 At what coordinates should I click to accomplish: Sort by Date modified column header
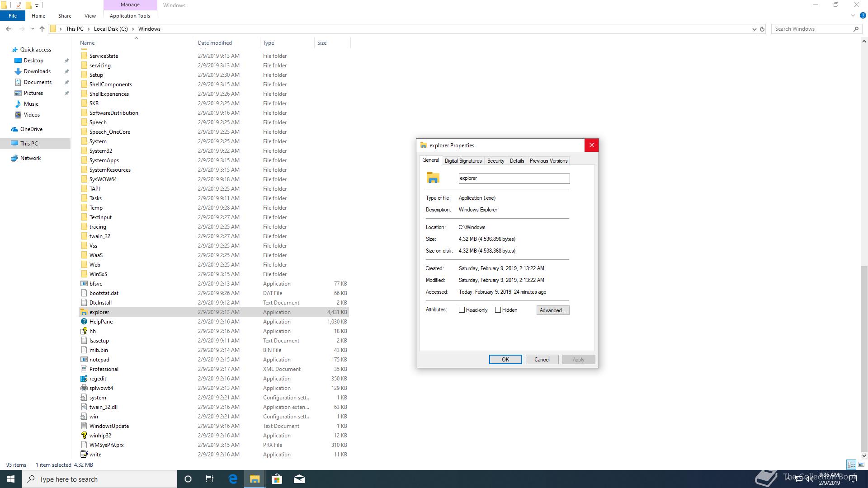point(227,43)
